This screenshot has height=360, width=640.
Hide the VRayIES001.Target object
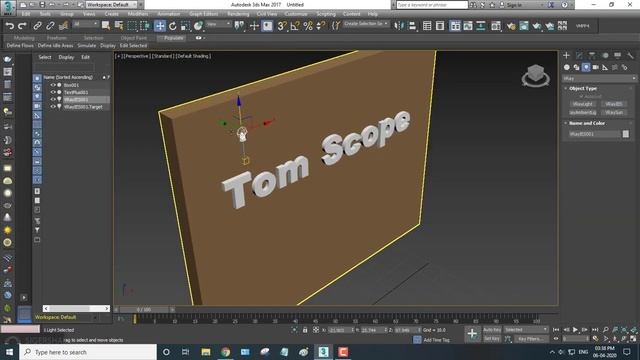(53, 107)
